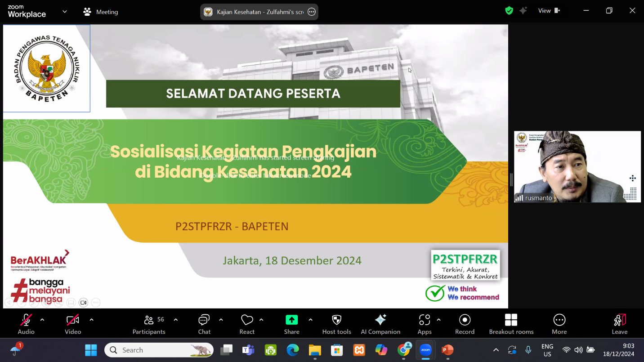Open the Participants panel
Image resolution: width=644 pixels, height=362 pixels.
[x=149, y=324]
